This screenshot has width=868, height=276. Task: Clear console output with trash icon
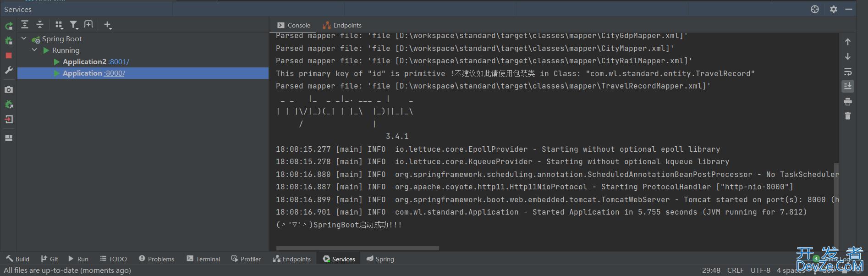point(848,116)
